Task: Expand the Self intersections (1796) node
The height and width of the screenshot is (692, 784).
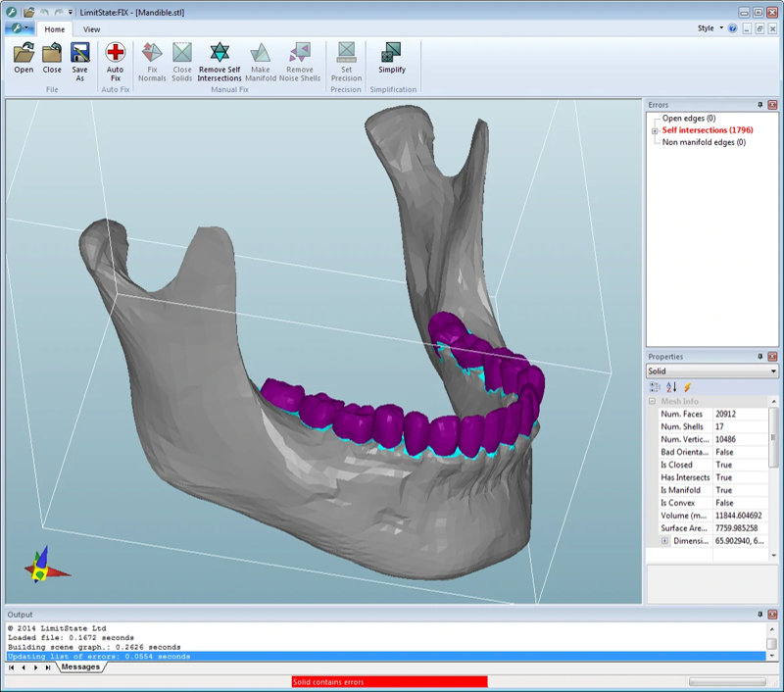Action: (655, 131)
